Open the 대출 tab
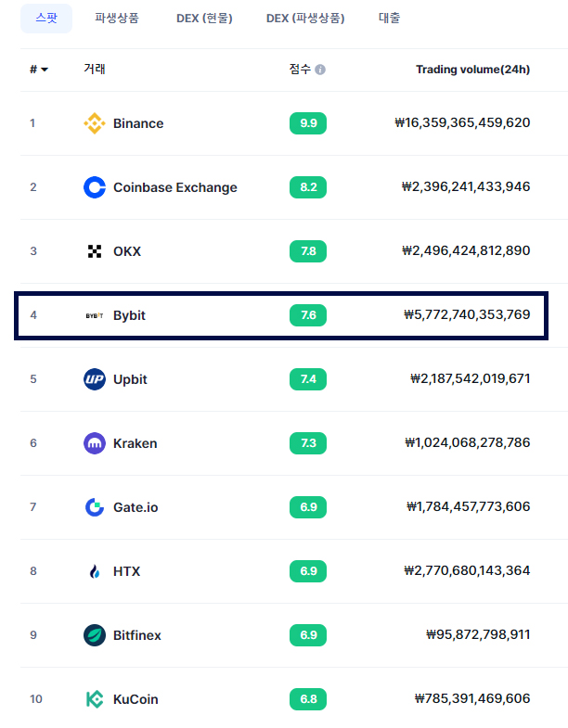Image resolution: width=568 pixels, height=728 pixels. coord(390,19)
